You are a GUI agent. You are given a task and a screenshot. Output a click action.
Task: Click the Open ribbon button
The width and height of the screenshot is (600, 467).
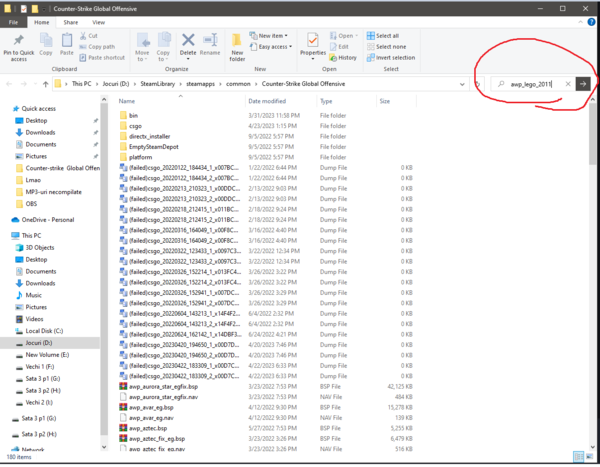[x=344, y=36]
